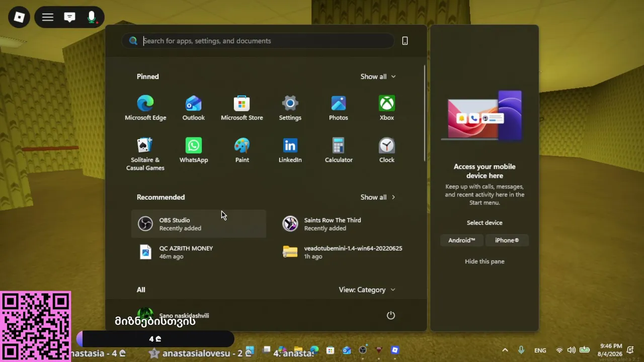Open the pinned Calculator app
Viewport: 644px width, 362px height.
(x=339, y=150)
